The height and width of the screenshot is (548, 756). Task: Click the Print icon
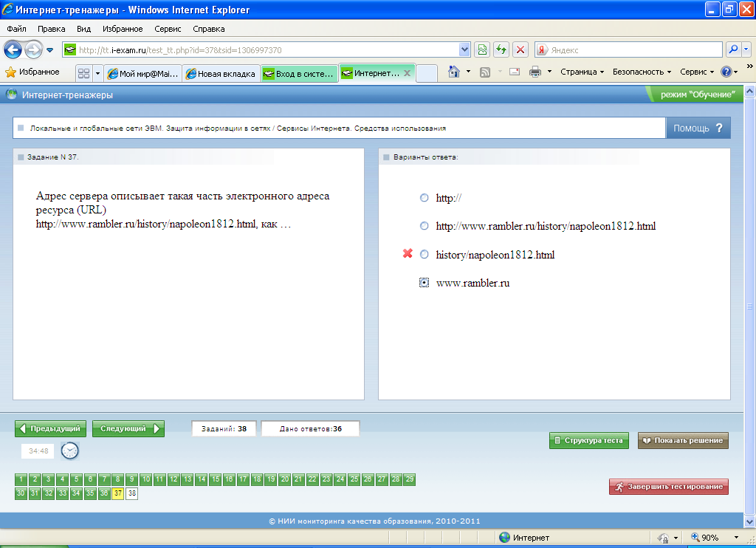click(535, 72)
